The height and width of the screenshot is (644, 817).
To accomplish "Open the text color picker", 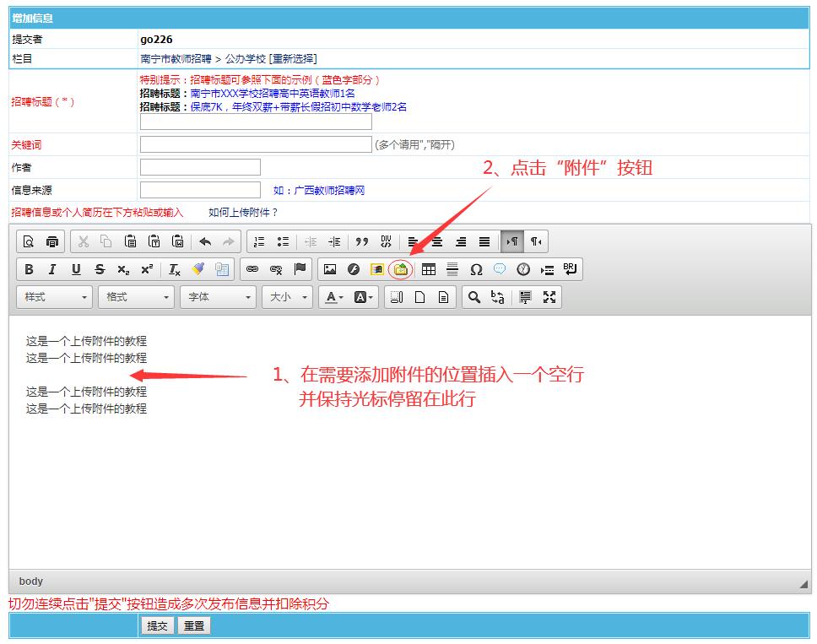I will click(335, 297).
